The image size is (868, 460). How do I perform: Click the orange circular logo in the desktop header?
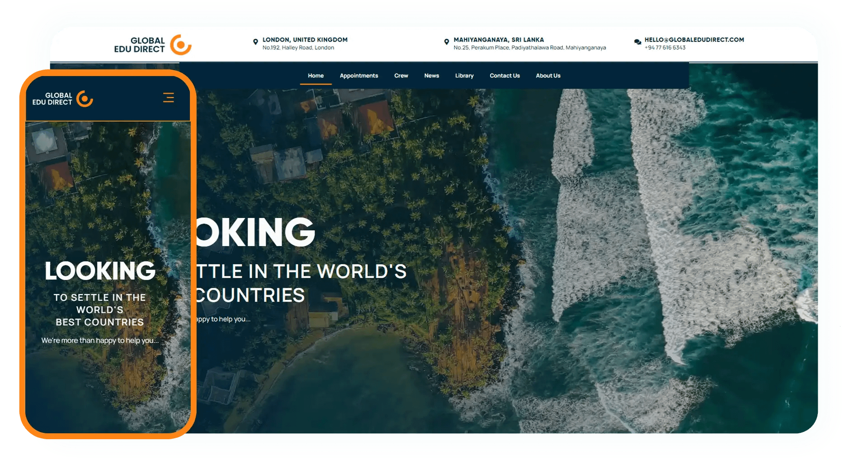pos(180,45)
